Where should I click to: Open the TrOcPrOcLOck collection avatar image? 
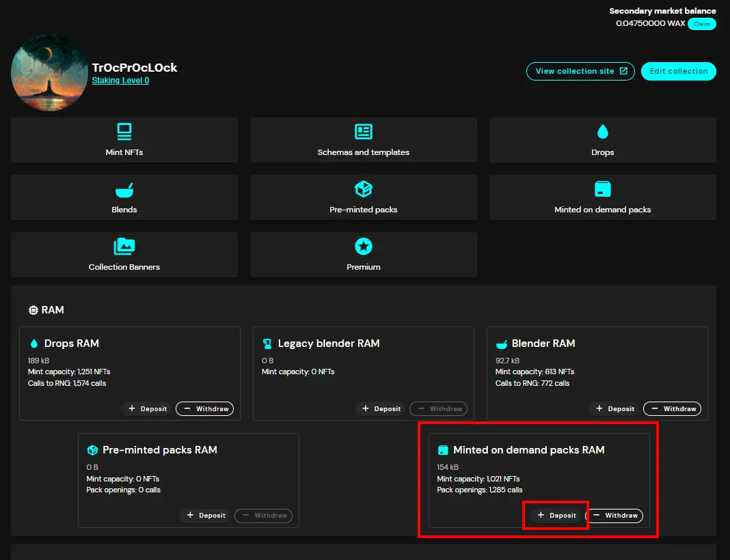pos(49,72)
